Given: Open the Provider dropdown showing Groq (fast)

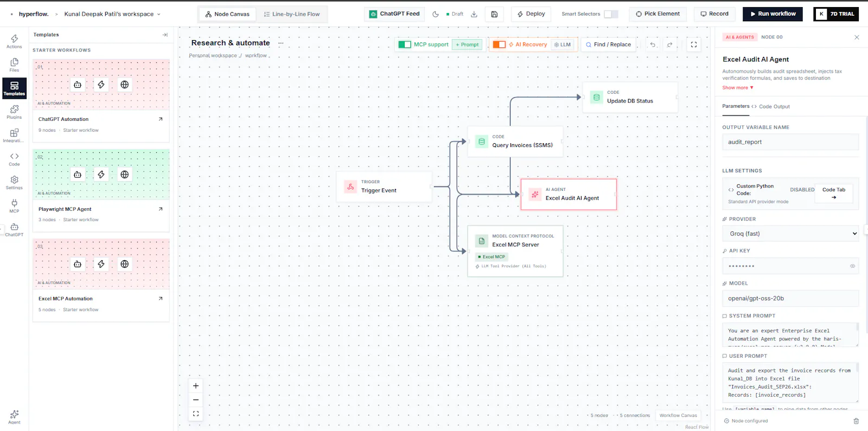Looking at the screenshot, I should pyautogui.click(x=790, y=234).
